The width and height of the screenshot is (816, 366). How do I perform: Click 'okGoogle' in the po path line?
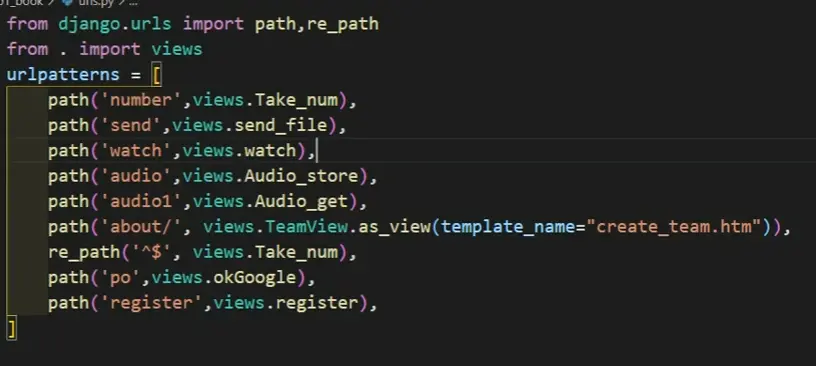[254, 277]
